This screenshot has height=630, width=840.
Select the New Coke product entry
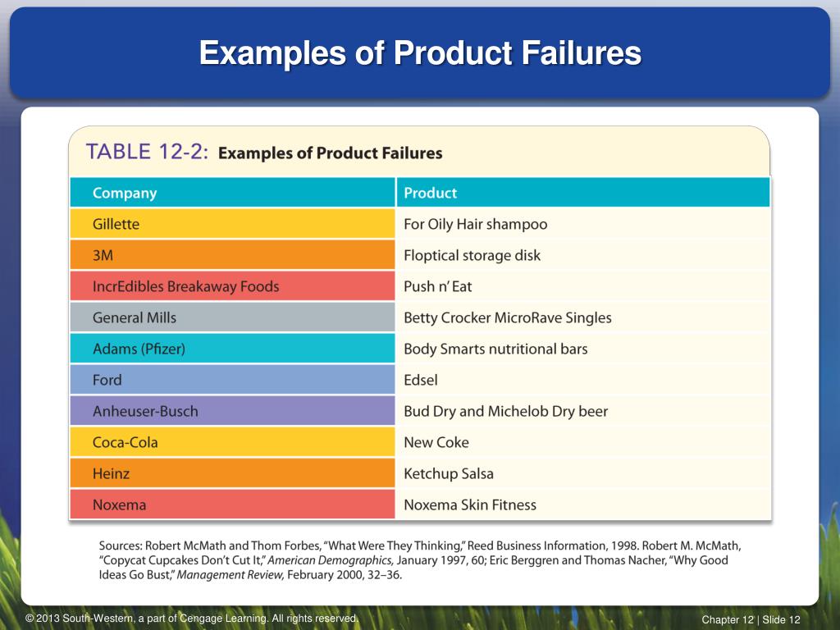pyautogui.click(x=436, y=442)
